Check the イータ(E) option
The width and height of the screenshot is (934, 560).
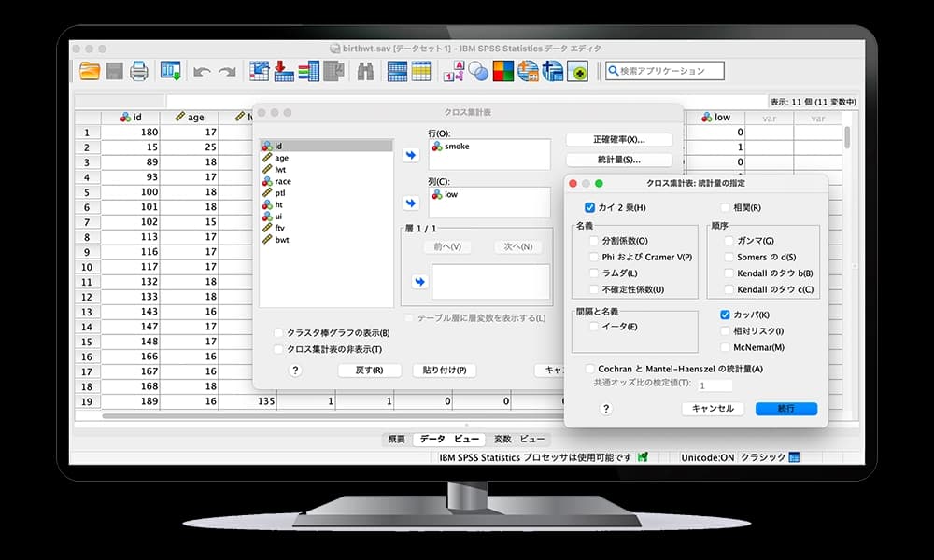594,326
